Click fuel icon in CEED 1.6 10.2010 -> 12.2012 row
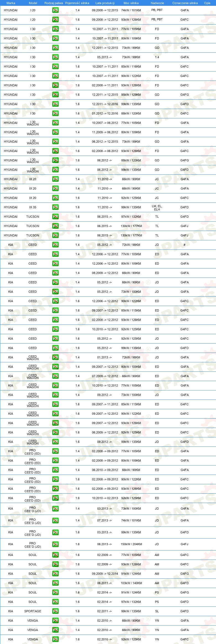Screen dimensions: 216x644 pos(56,329)
